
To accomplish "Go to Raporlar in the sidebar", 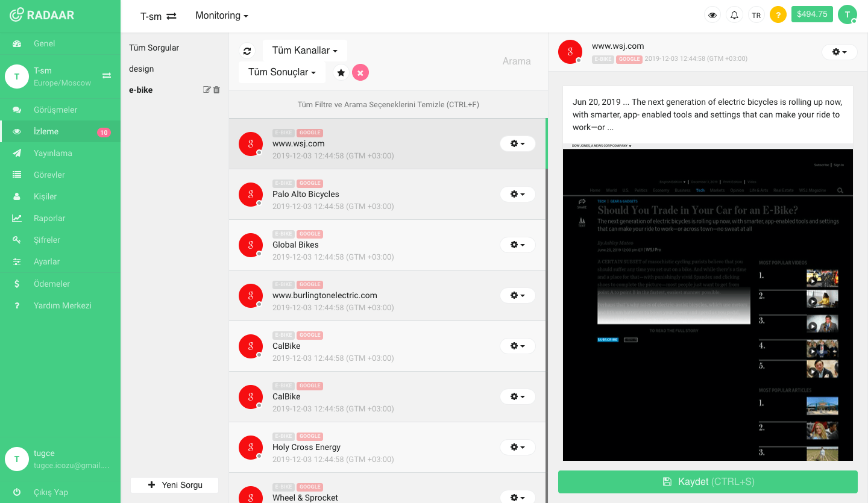I will 49,218.
